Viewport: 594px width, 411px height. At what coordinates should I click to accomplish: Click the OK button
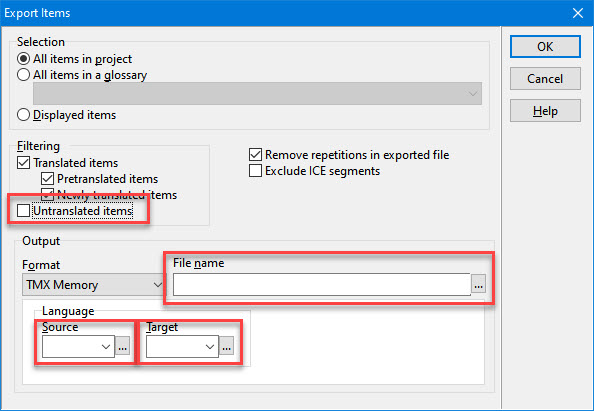click(x=545, y=47)
